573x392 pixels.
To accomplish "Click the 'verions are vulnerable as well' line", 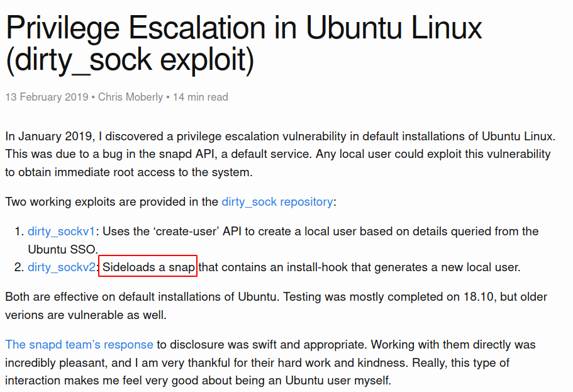I will (x=86, y=315).
